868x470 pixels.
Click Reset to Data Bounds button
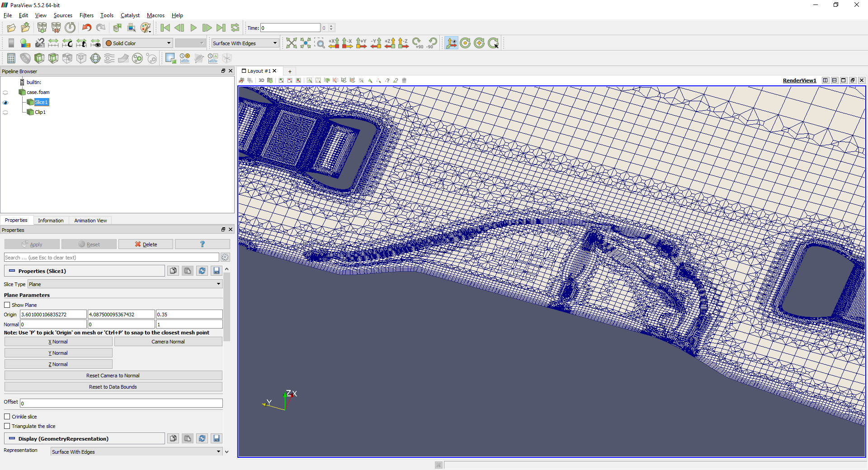pos(113,387)
